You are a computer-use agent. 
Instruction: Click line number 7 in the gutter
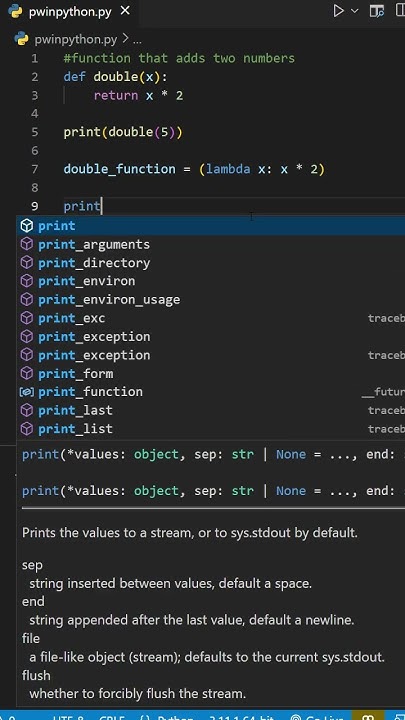tap(35, 169)
